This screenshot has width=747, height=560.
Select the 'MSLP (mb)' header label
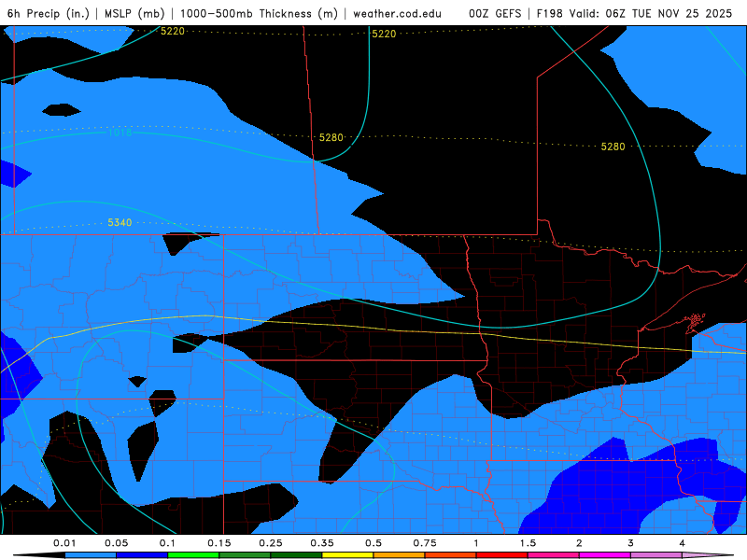[134, 13]
